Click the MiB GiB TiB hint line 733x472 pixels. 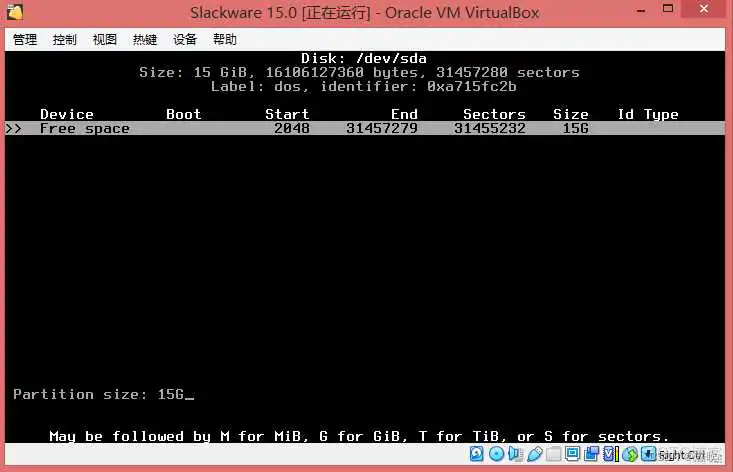tap(359, 436)
